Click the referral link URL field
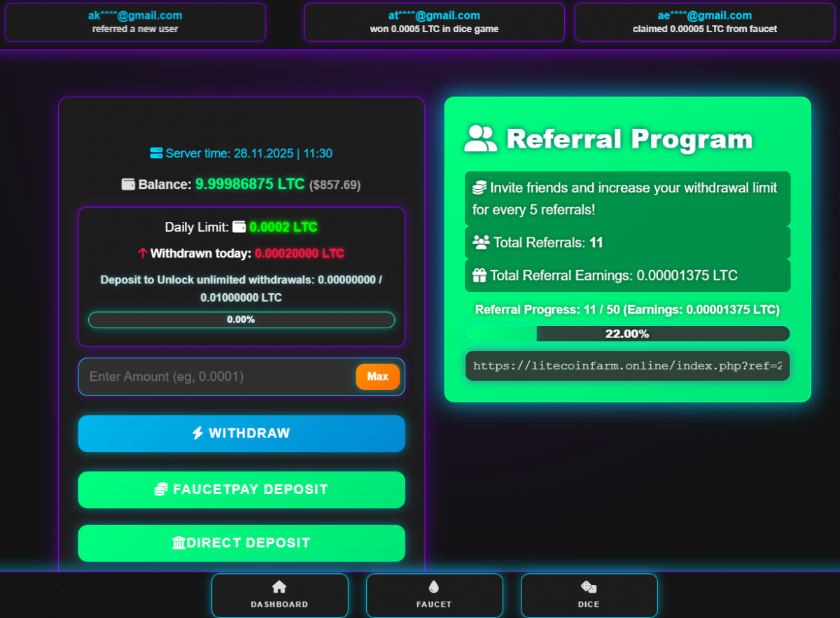 (627, 365)
